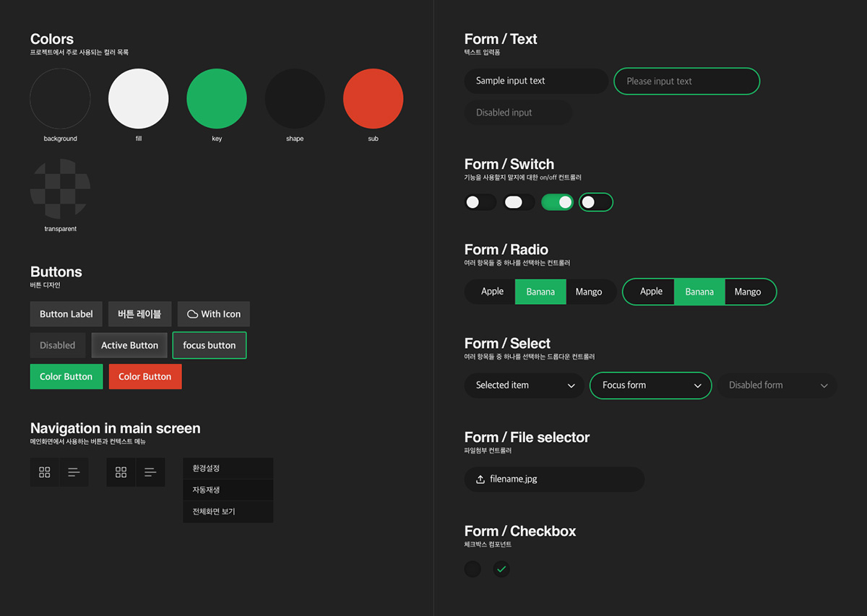Pick the red sub color swatch
Viewport: 867px width, 616px height.
pyautogui.click(x=373, y=99)
